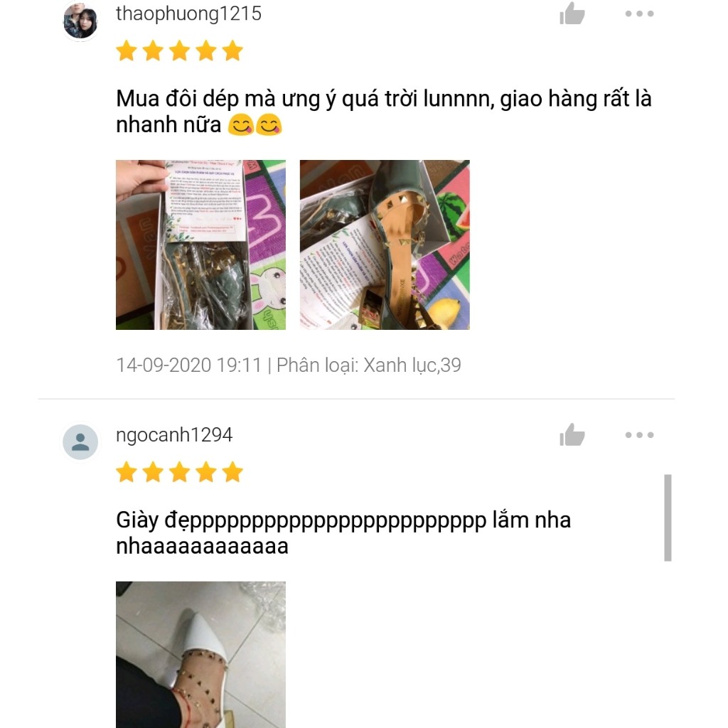This screenshot has height=728, width=728.
Task: Tap the review text 'Giày đẹpppp lắm nha'
Action: pos(343,520)
